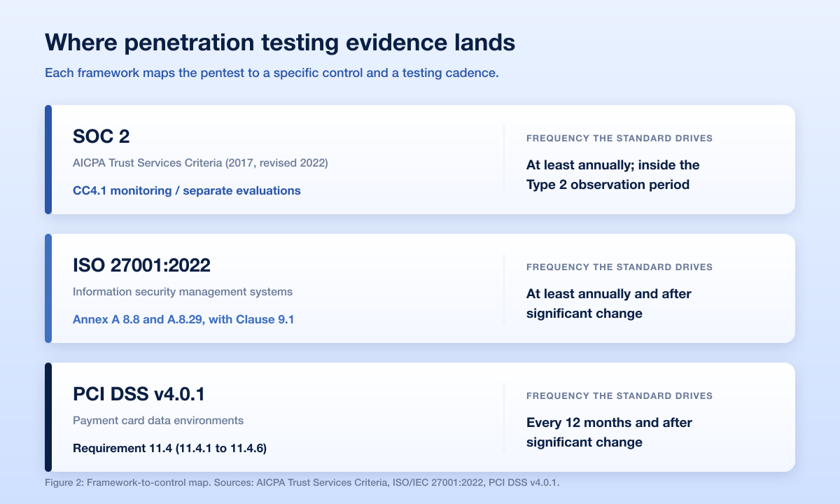Image resolution: width=840 pixels, height=504 pixels.
Task: Click the PCI DSS 'Frequency the standard drives' label
Action: 619,396
